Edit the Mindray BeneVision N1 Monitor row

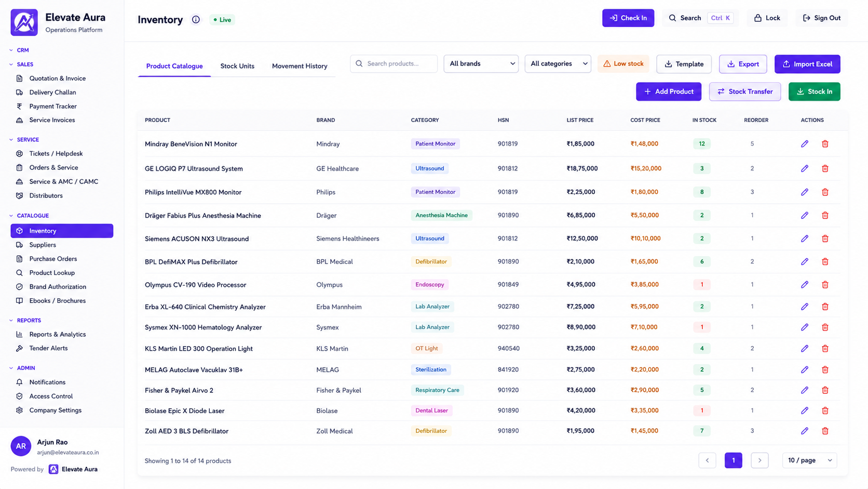[x=804, y=144]
